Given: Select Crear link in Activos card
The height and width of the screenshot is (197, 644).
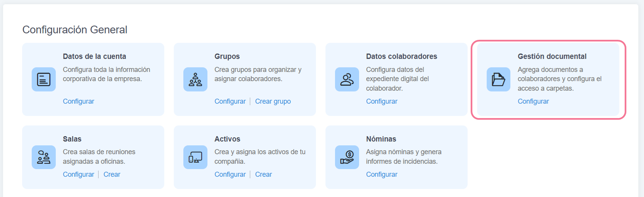Looking at the screenshot, I should coord(263,174).
